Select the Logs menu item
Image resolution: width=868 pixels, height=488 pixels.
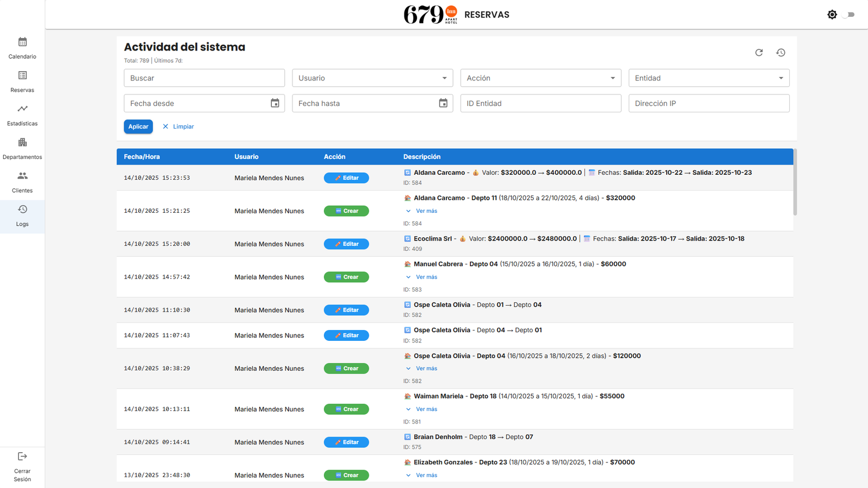click(22, 216)
